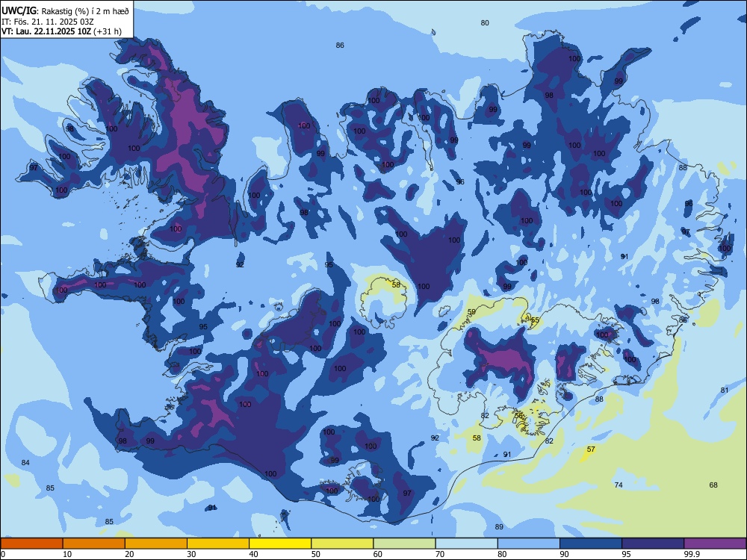Click the dark orange 0–10 legend swatch

point(31,544)
